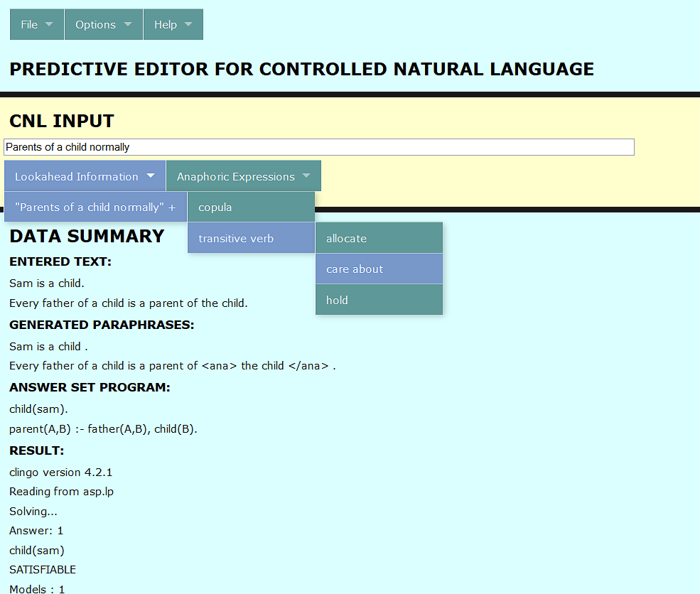Choose the verb "hold"
The image size is (700, 594).
(x=379, y=300)
